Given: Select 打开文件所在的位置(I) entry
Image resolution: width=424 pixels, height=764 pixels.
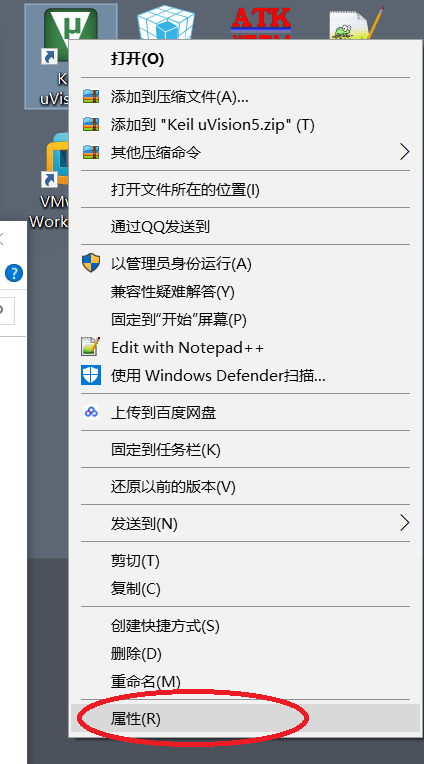Looking at the screenshot, I should tap(245, 189).
